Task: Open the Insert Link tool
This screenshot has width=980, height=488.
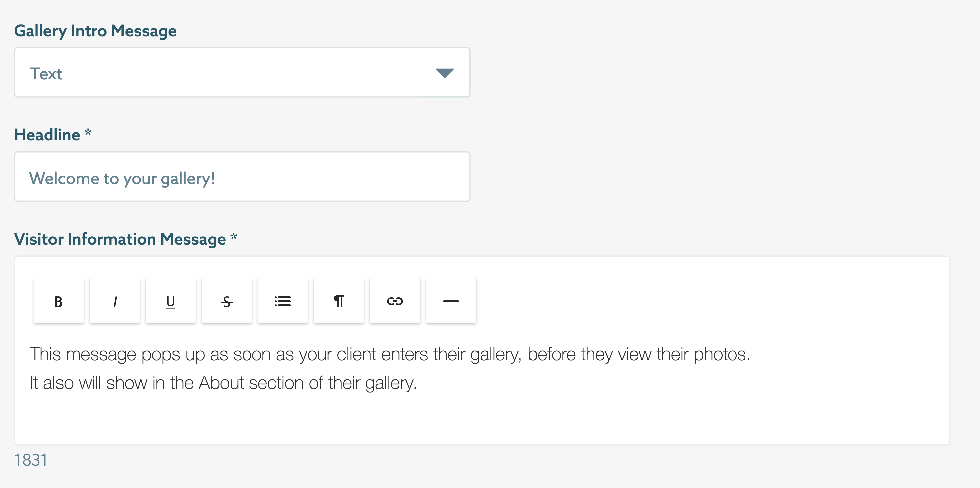Action: click(x=395, y=301)
